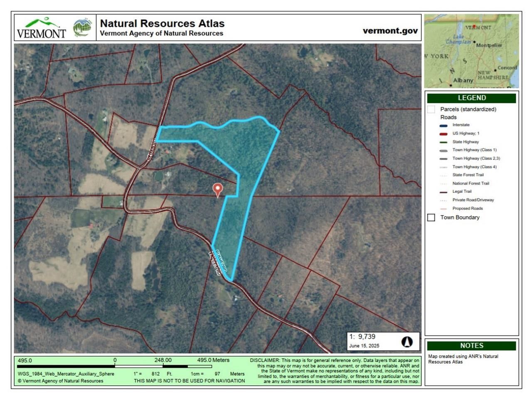Toggle the Town Boundary checkbox

431,218
